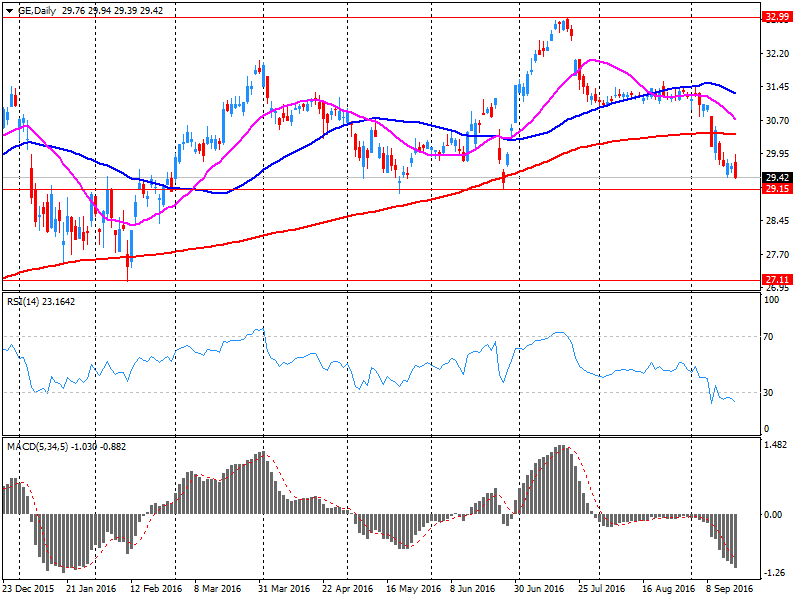Screen dimensions: 800x600
Task: Click the RSI 100 scale label
Action: point(771,300)
